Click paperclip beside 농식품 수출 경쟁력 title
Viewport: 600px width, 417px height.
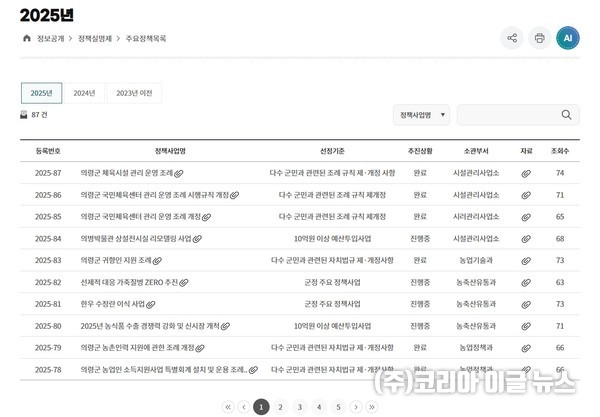point(225,326)
